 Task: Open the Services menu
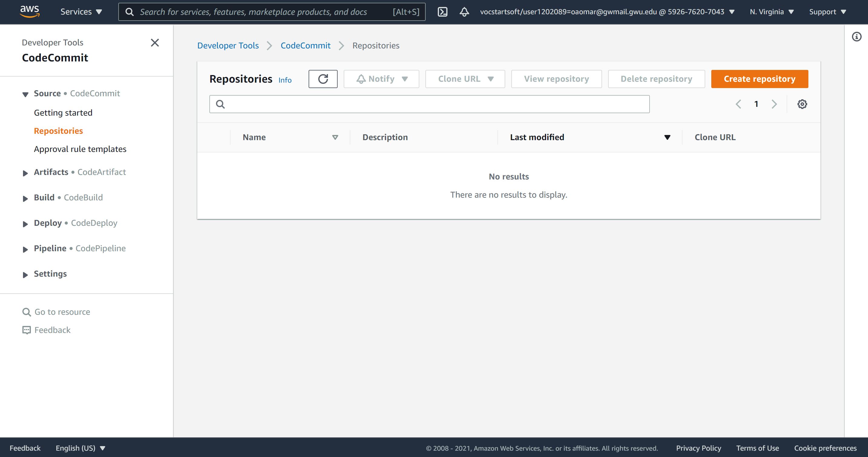pyautogui.click(x=81, y=12)
